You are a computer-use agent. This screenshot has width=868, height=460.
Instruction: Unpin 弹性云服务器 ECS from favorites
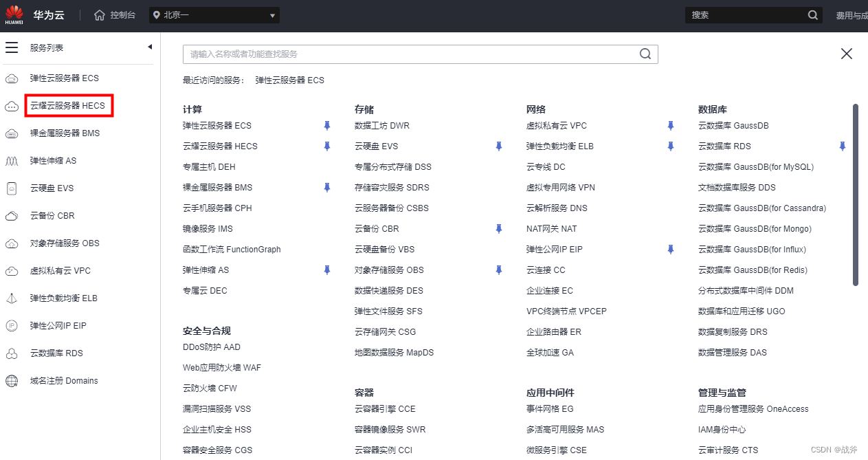326,125
